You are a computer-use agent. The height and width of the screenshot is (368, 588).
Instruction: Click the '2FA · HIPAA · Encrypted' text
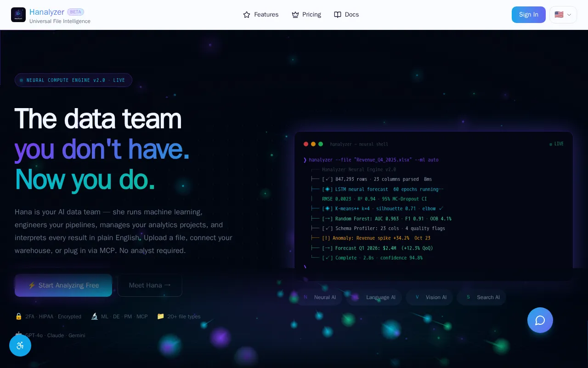click(53, 316)
